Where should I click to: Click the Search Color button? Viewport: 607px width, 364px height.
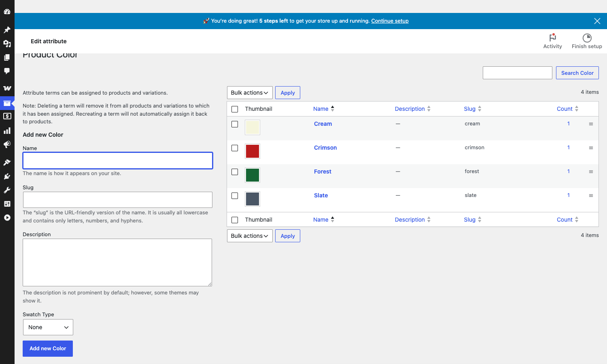click(x=577, y=73)
